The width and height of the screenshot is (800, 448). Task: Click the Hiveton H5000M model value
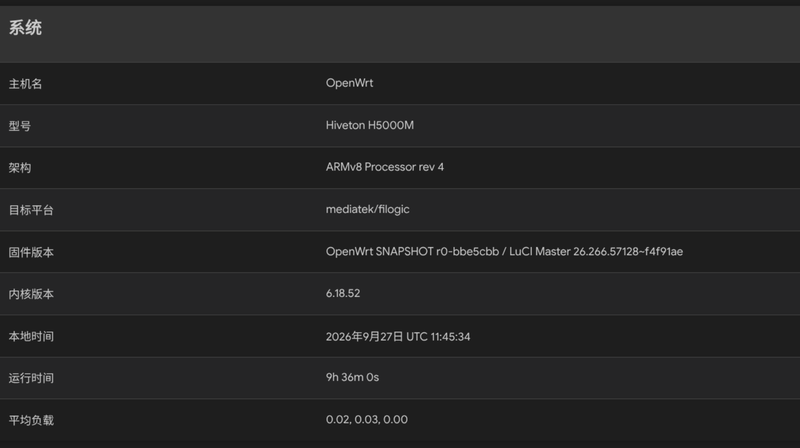pyautogui.click(x=370, y=125)
